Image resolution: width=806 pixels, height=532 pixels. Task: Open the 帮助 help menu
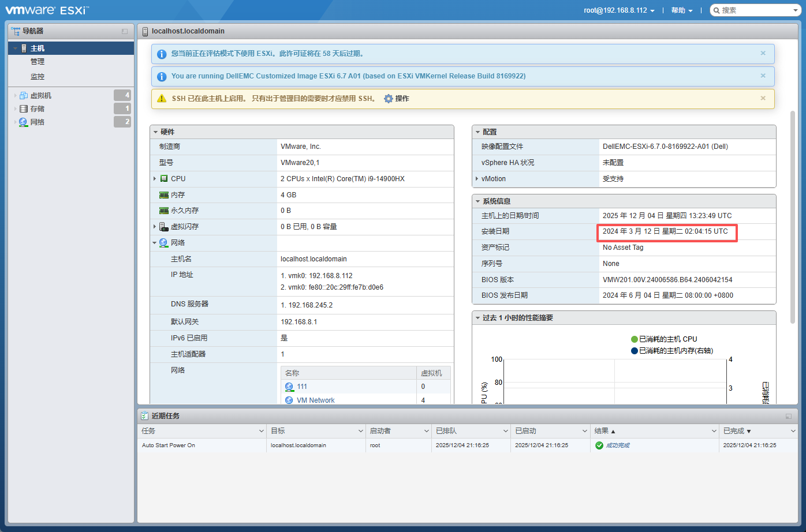tap(681, 10)
